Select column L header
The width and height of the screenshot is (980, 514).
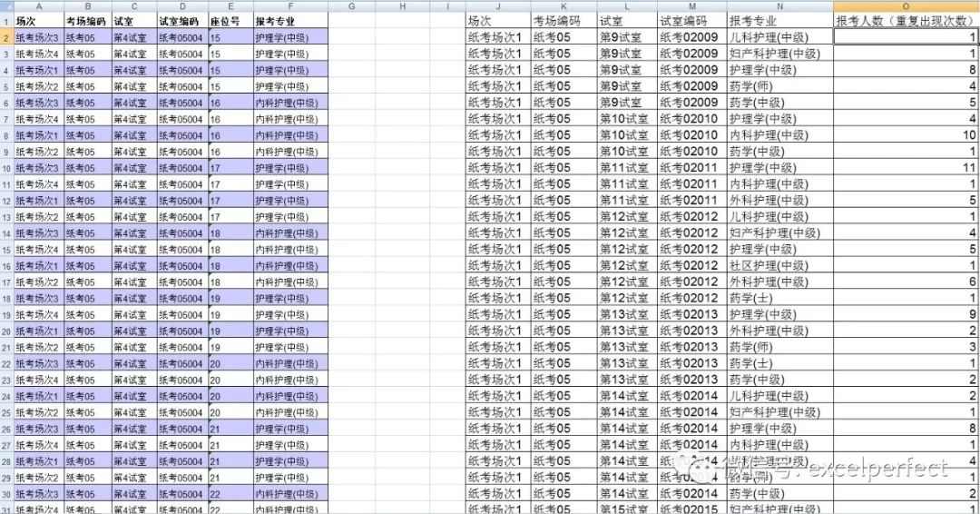628,6
